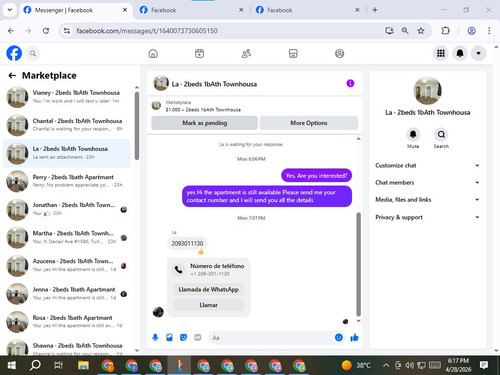Viewport: 500px width, 375px height.
Task: Click the address bar URL
Action: tap(147, 31)
